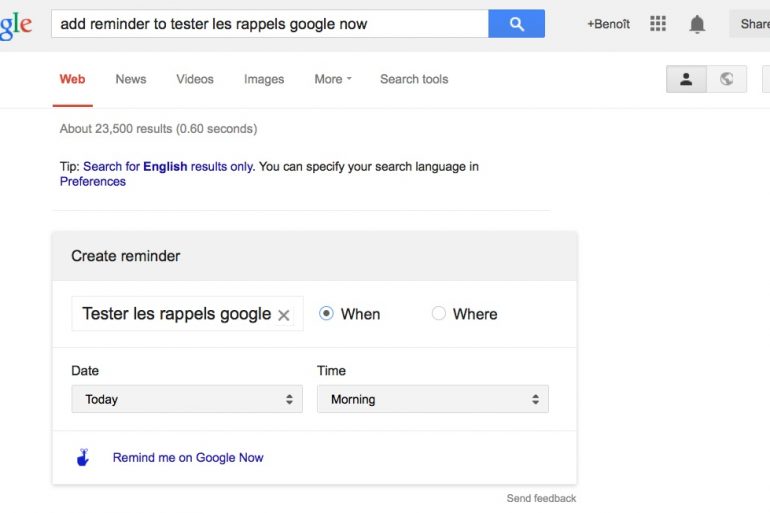The height and width of the screenshot is (513, 770).
Task: Open the notifications bell
Action: pos(697,24)
